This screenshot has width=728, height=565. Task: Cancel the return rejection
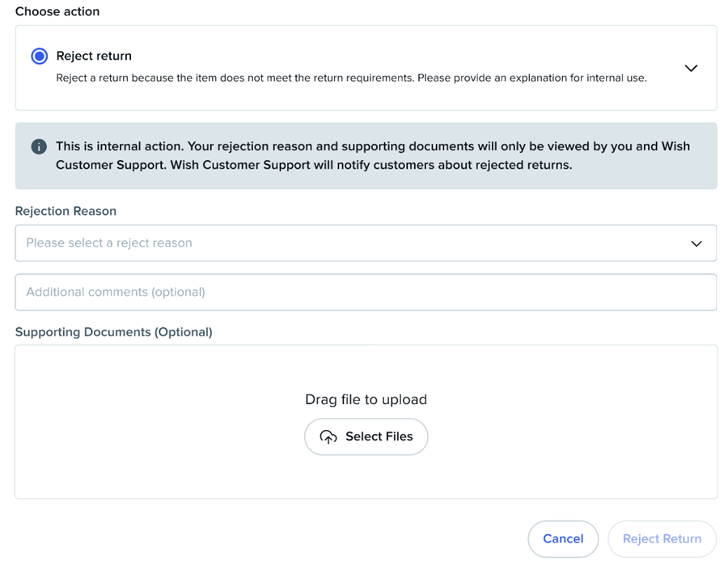[563, 539]
